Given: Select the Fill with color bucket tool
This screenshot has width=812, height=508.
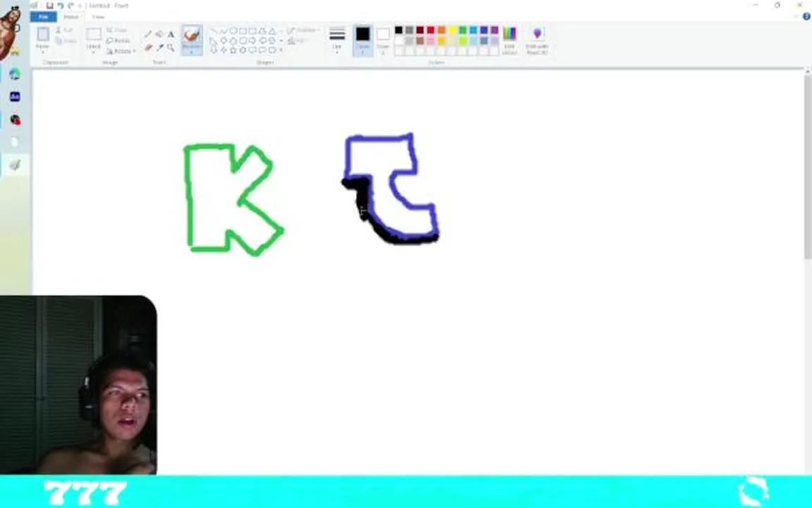Looking at the screenshot, I should pyautogui.click(x=159, y=34).
